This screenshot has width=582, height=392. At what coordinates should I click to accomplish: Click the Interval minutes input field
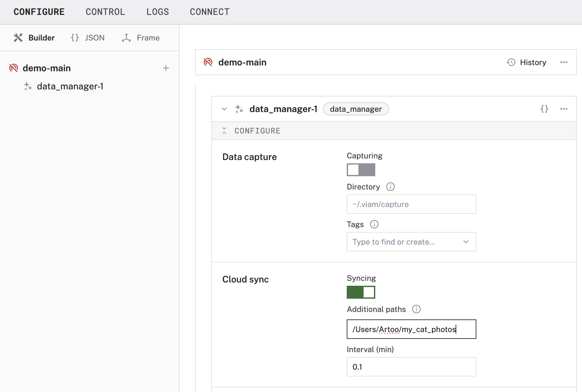point(411,367)
